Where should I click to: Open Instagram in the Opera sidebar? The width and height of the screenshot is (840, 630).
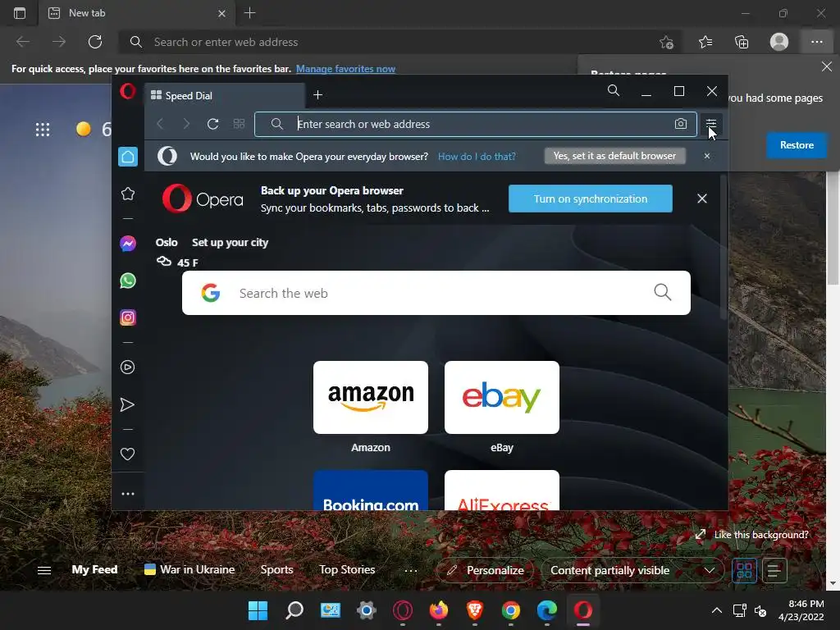(127, 317)
